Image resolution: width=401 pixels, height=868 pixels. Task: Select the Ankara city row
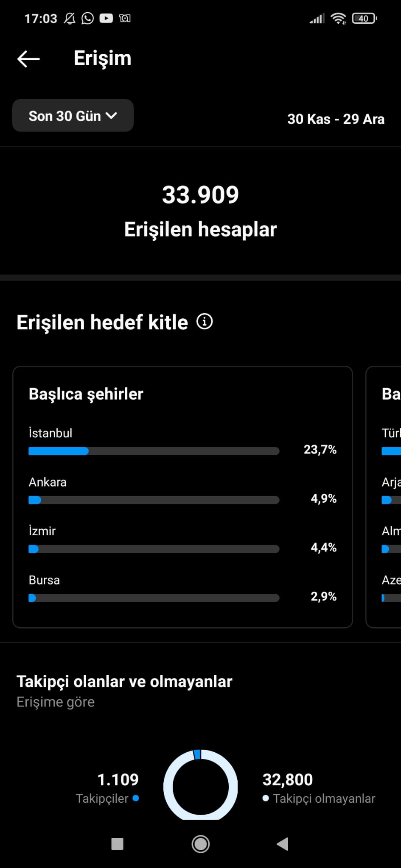[x=182, y=490]
